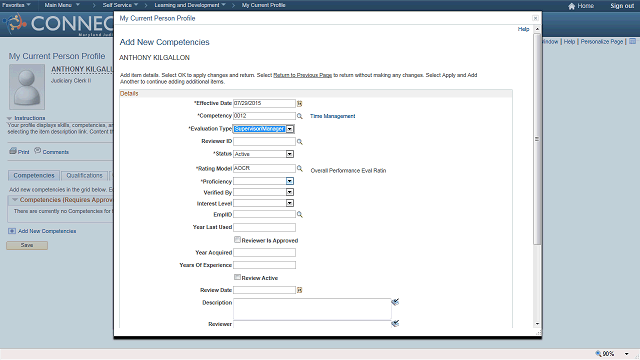Click the ANTHONY KILGALLON profile name link
Screen dimensions: 640x360
[82, 69]
